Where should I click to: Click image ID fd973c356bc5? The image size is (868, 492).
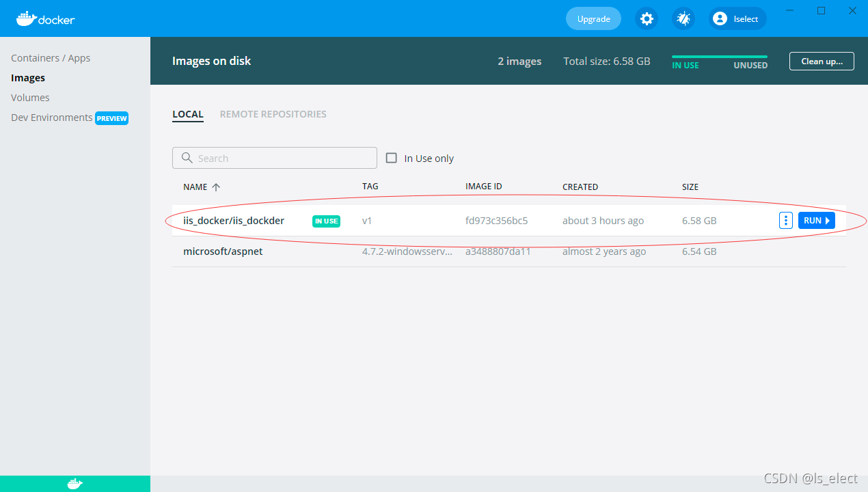tap(497, 221)
